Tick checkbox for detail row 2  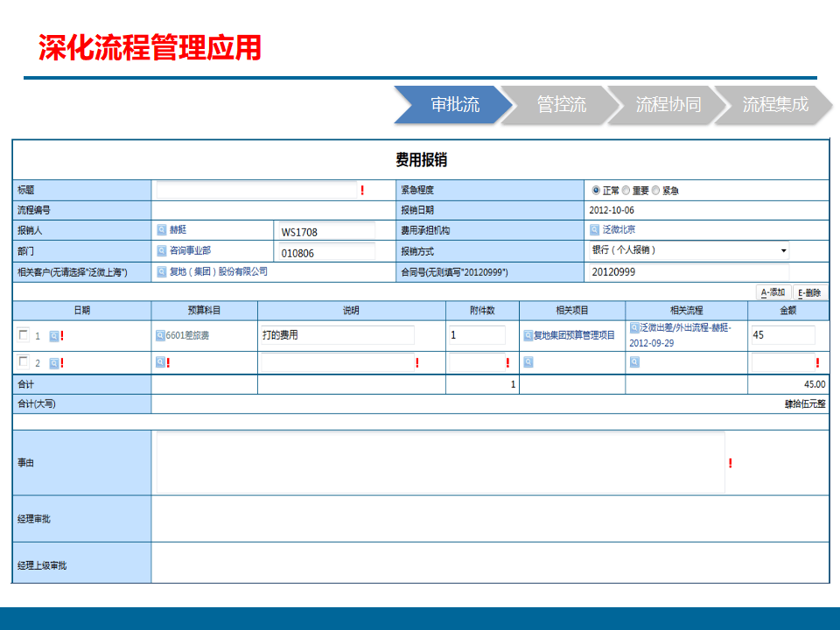23,361
